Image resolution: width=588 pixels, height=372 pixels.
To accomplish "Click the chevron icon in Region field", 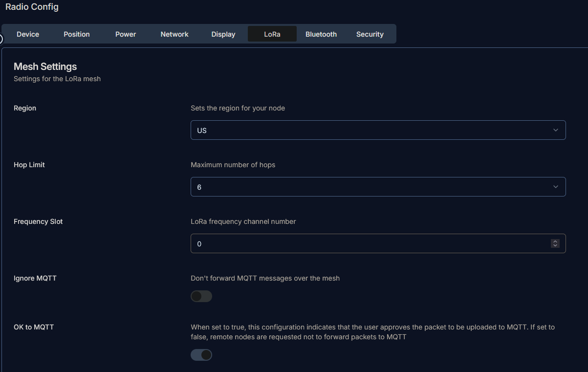I will (555, 130).
